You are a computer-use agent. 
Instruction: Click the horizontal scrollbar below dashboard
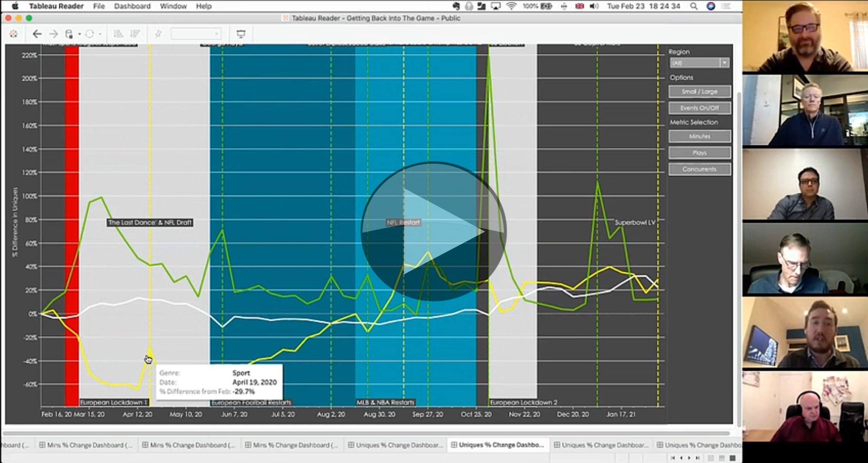366,433
